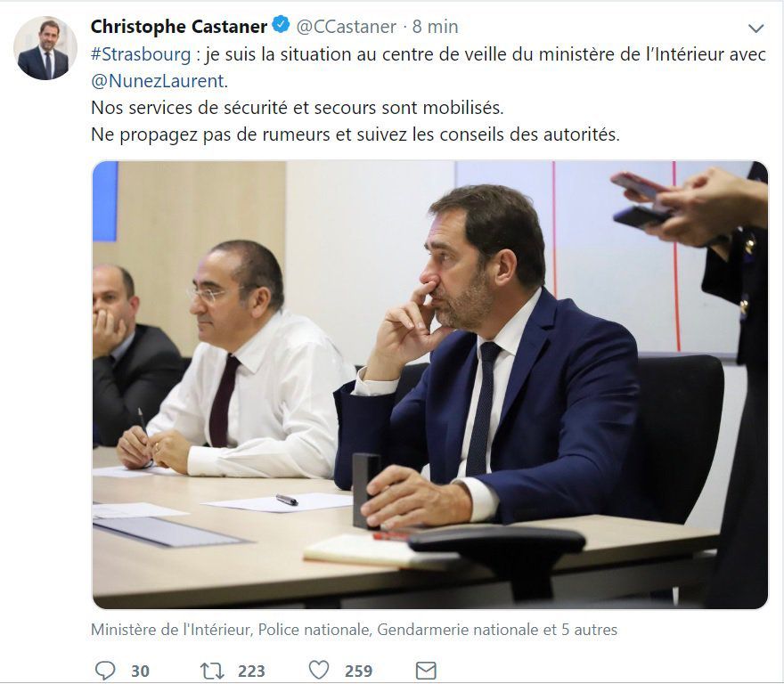This screenshot has height=684, width=784.
Task: Expand the tweet options chevron menu
Action: pos(755,28)
